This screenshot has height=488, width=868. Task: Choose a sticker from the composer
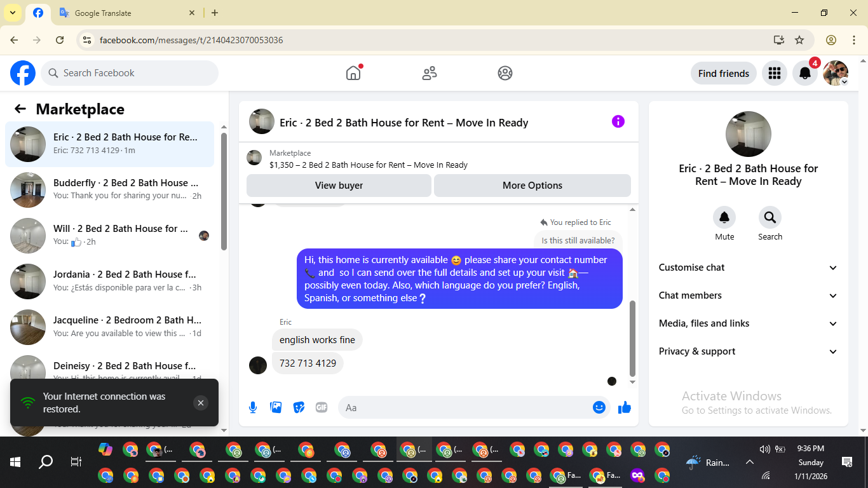tap(299, 407)
